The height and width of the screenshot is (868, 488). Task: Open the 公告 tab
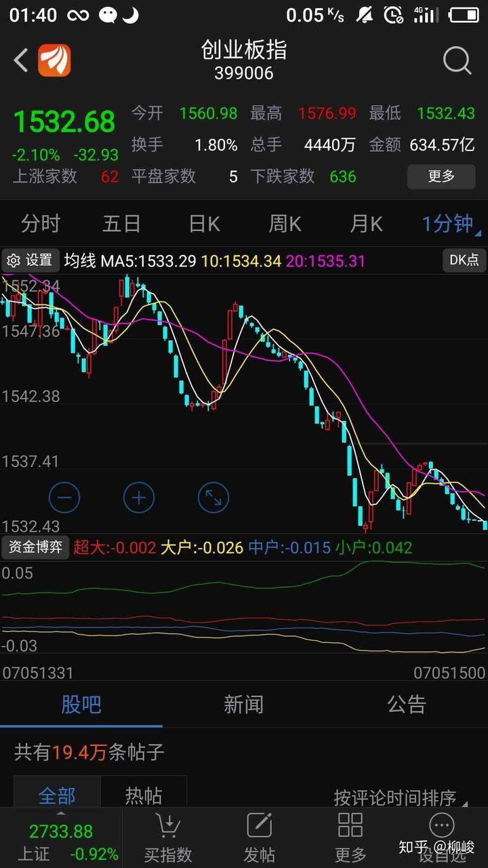click(x=406, y=704)
